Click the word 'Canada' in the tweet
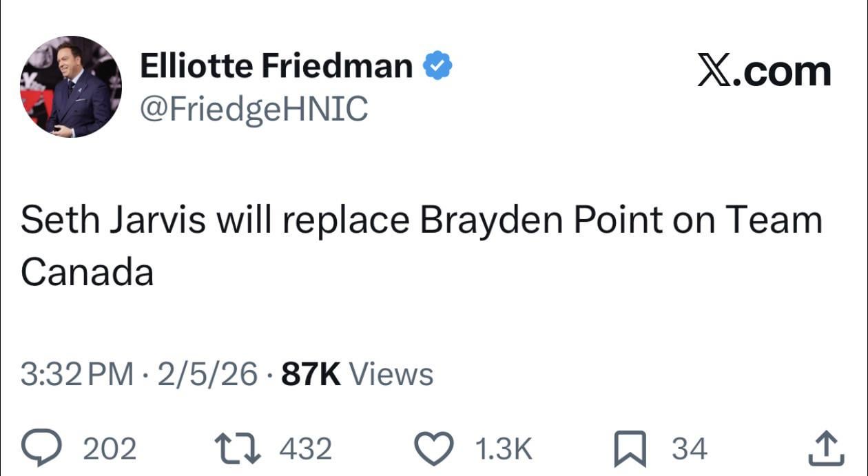The width and height of the screenshot is (868, 476). pyautogui.click(x=87, y=272)
